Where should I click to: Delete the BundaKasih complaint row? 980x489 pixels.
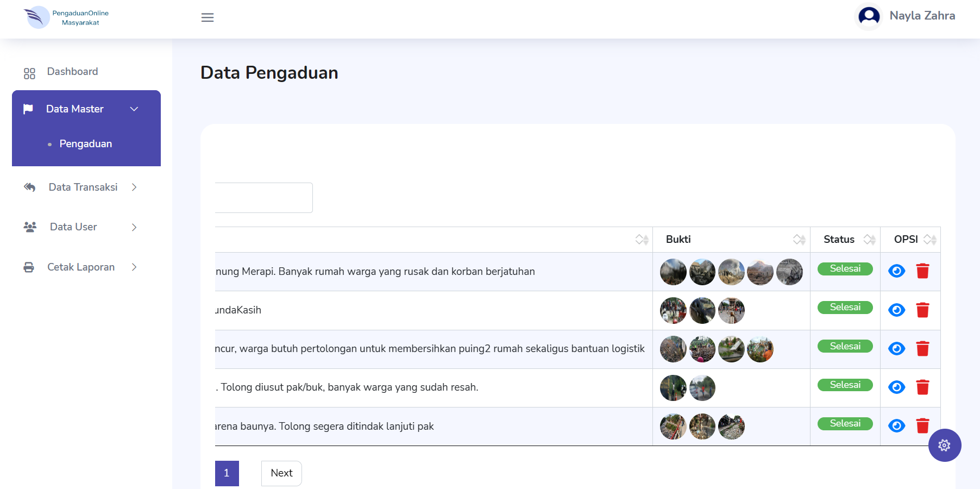point(922,310)
